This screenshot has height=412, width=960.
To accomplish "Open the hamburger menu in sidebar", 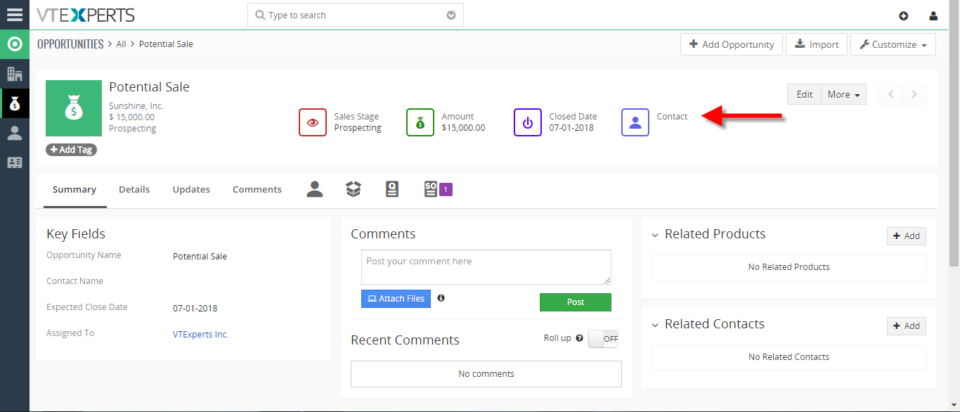I will (15, 15).
